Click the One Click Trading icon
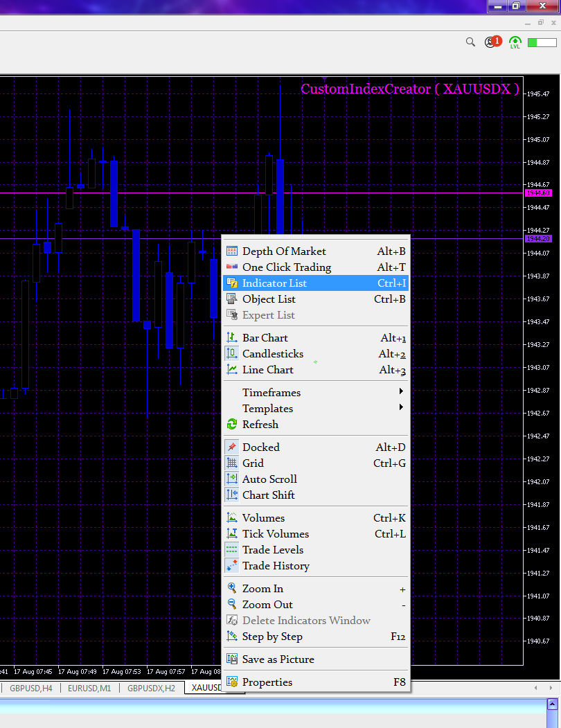561x728 pixels. click(232, 267)
